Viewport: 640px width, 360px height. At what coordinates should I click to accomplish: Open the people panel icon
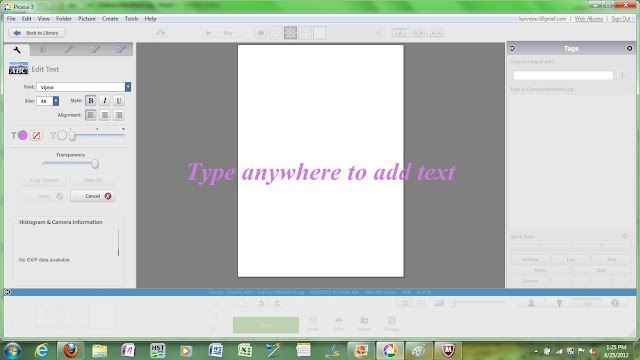coord(531,302)
